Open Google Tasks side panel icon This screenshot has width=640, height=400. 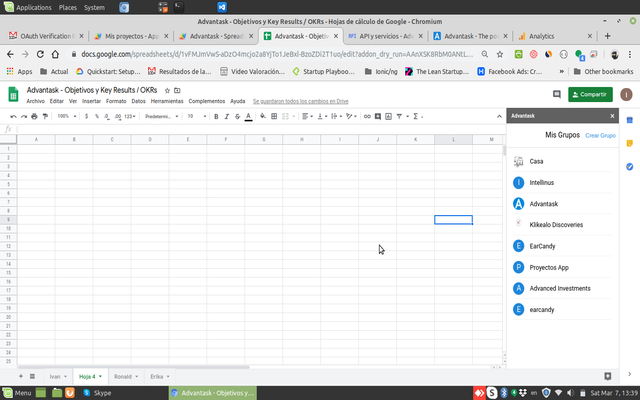point(629,167)
